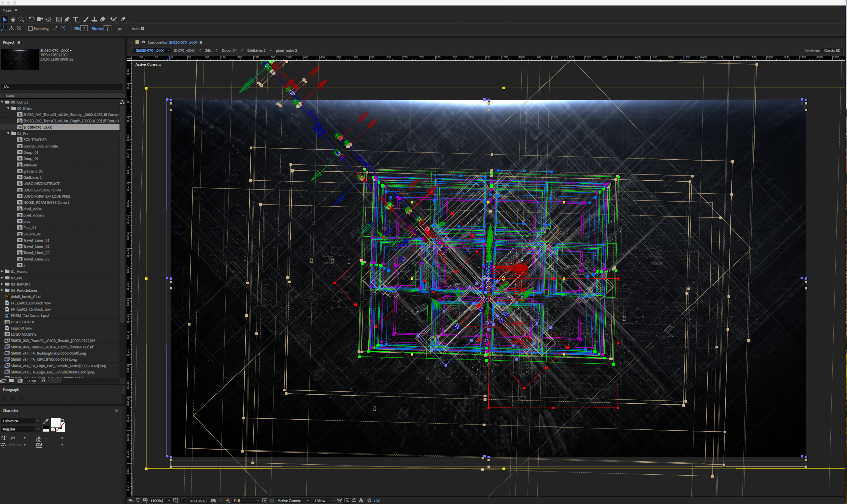Select the Zoom magnifier tool
Image resolution: width=847 pixels, height=504 pixels.
tap(21, 19)
